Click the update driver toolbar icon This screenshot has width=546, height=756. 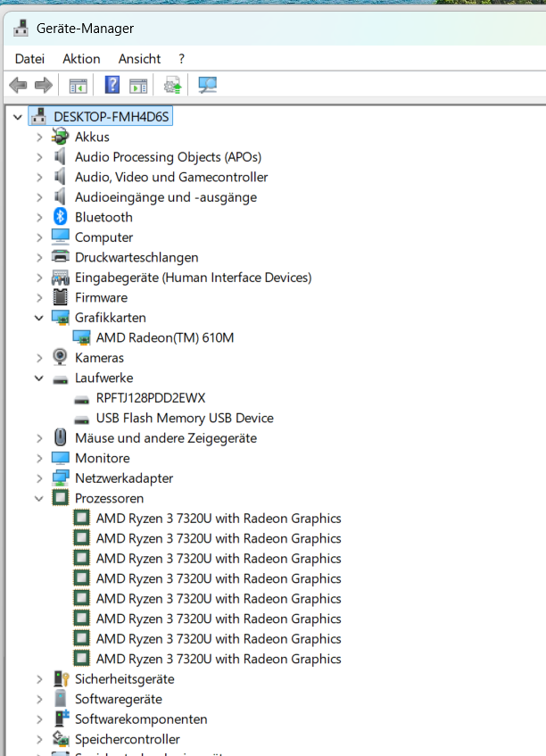tap(172, 86)
